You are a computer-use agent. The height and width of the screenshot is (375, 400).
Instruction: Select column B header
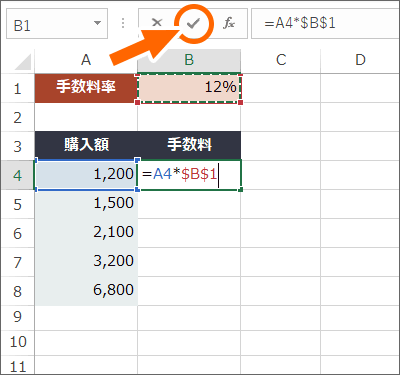click(189, 60)
